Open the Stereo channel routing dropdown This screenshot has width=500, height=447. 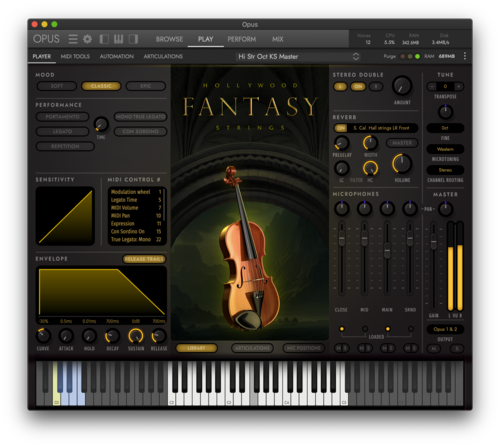[445, 170]
